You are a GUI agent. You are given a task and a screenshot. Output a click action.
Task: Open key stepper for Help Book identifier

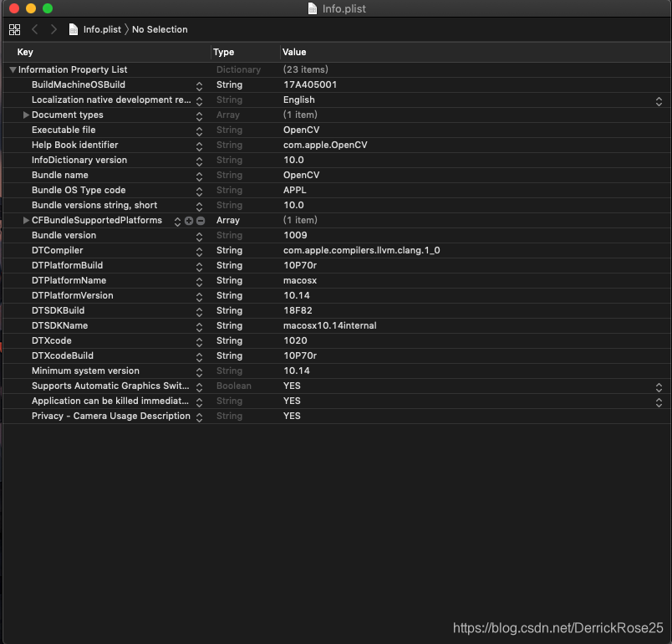pos(199,146)
